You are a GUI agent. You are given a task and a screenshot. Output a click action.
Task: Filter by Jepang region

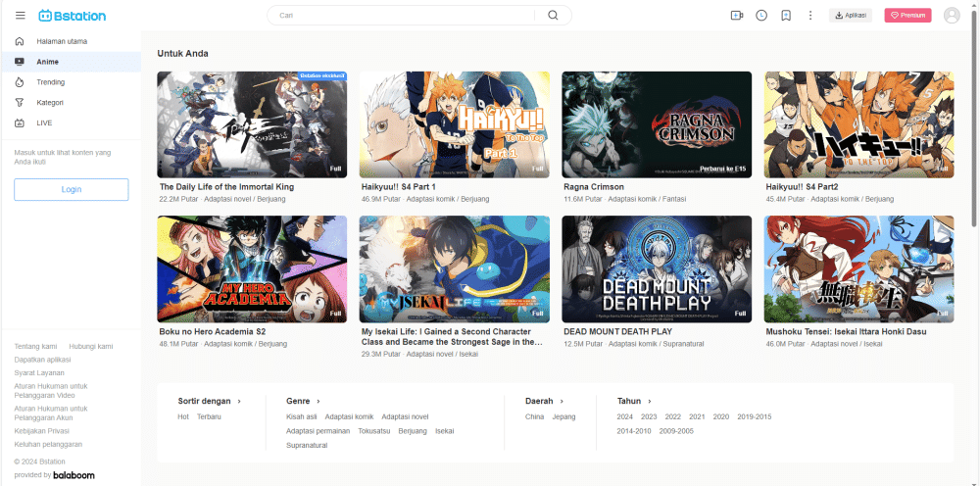(563, 416)
